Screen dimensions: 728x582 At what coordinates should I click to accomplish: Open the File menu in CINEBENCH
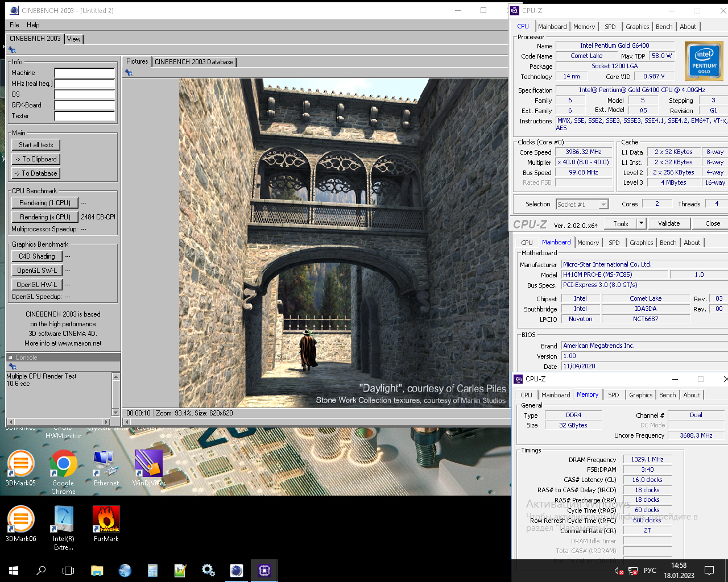(x=14, y=25)
